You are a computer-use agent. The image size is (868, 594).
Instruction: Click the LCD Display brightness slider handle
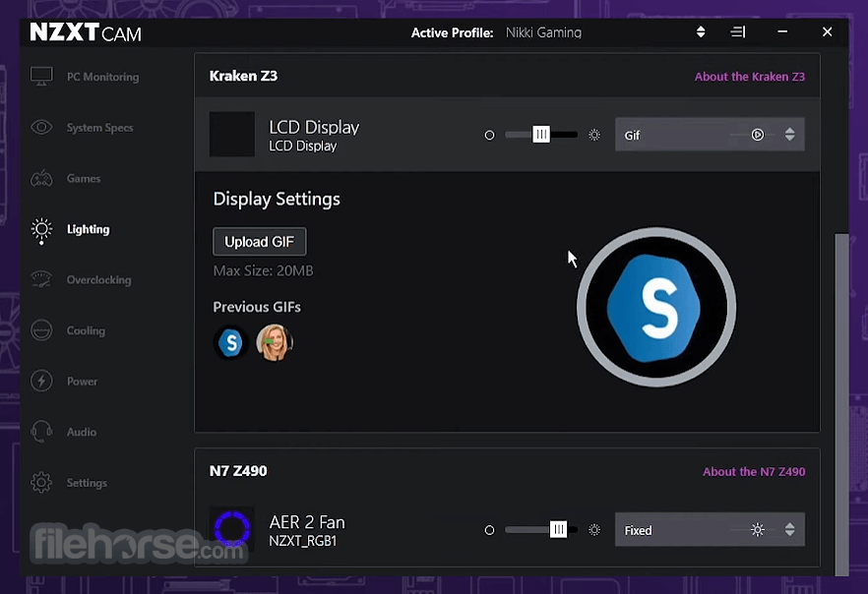click(x=541, y=135)
